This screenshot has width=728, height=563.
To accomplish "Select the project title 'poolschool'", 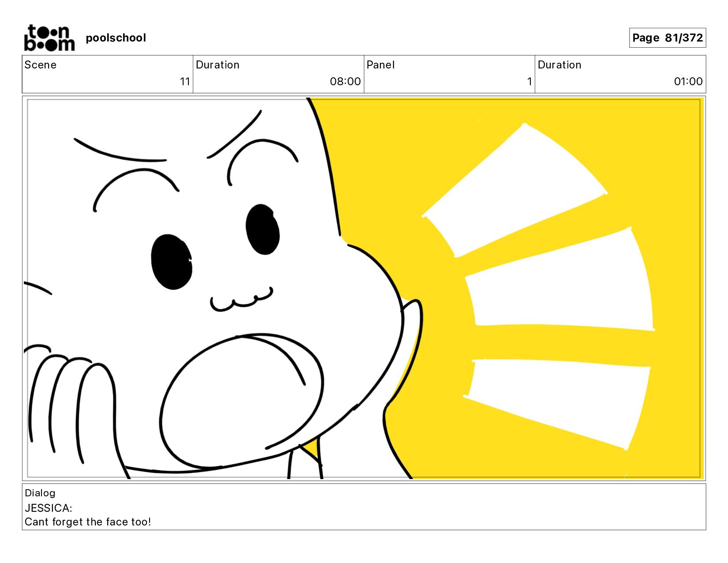I will tap(116, 38).
